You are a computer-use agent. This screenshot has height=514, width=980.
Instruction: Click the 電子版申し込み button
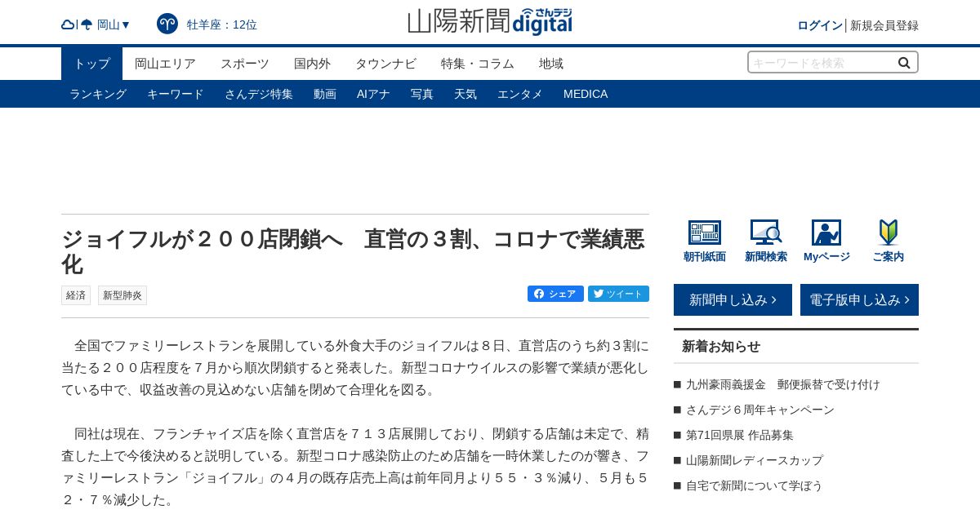(x=859, y=299)
